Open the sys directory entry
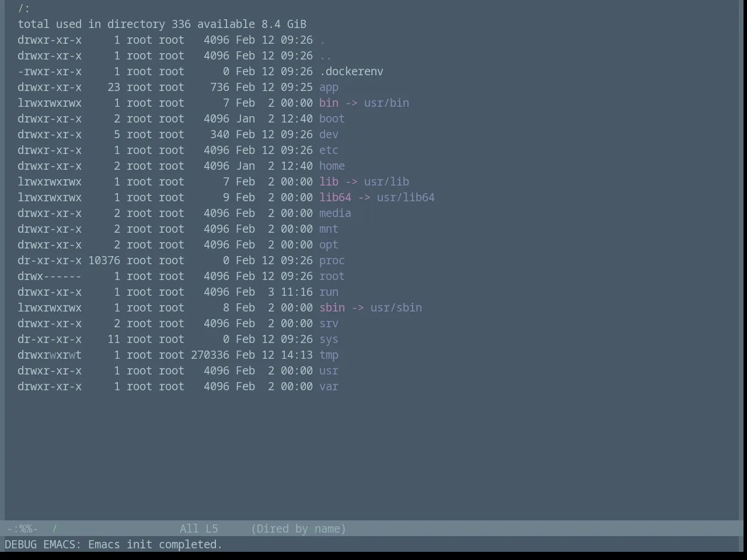The image size is (747, 560). pyautogui.click(x=329, y=339)
